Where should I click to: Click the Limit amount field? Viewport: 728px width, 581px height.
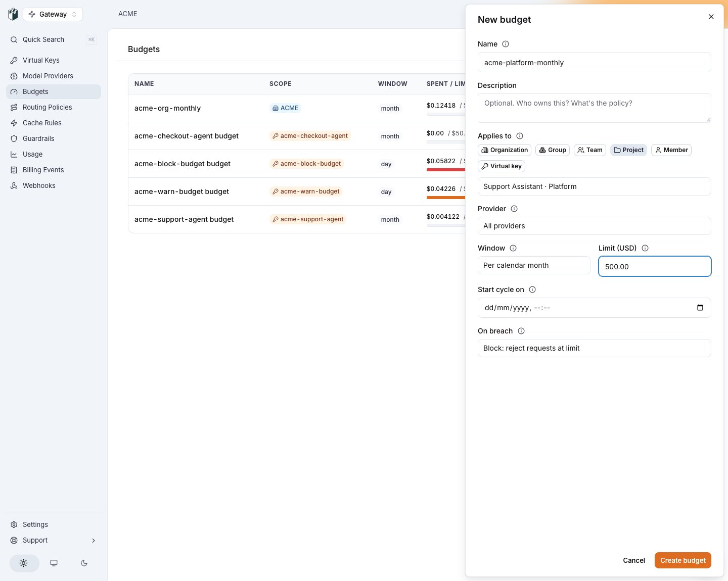click(655, 266)
